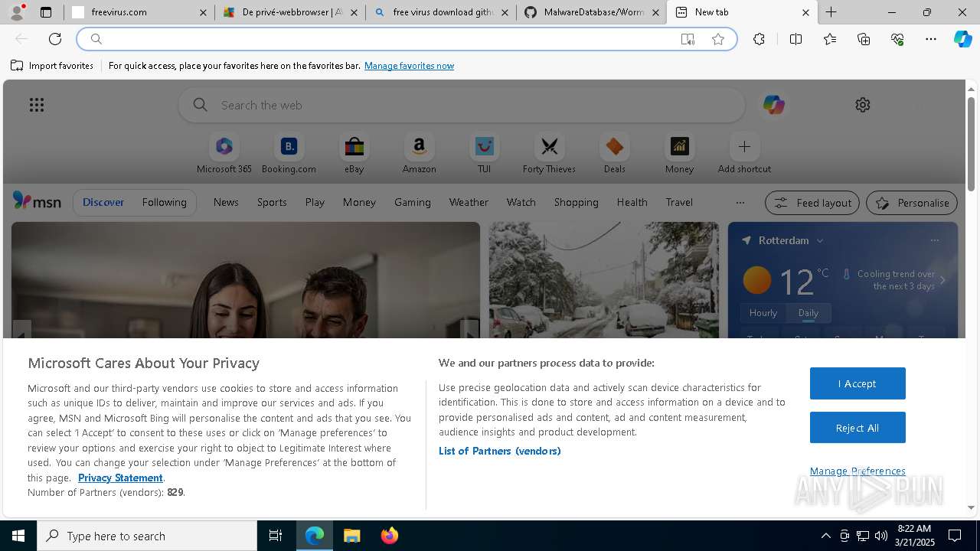Open the tab actions menu icon
Viewport: 980px width, 551px height.
click(46, 12)
